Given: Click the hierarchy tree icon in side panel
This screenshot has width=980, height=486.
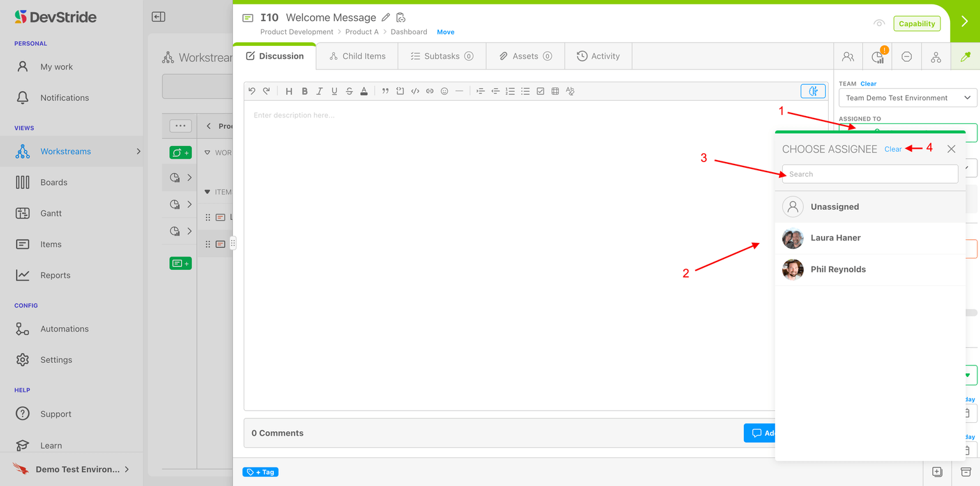Looking at the screenshot, I should (935, 57).
